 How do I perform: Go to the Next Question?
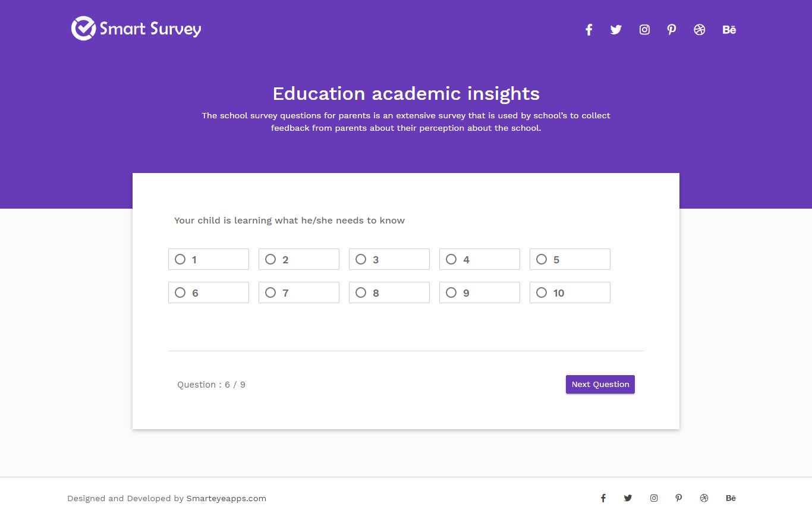click(x=600, y=385)
